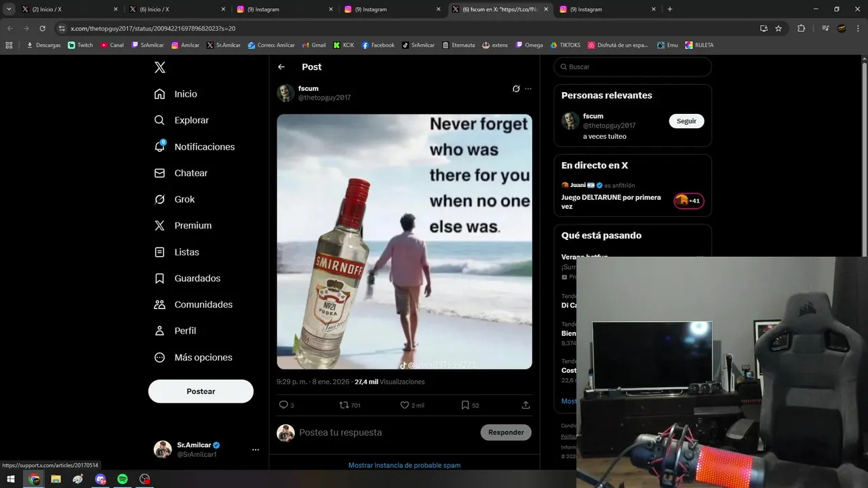The image size is (868, 488).
Task: Click the Responder button
Action: click(x=506, y=432)
